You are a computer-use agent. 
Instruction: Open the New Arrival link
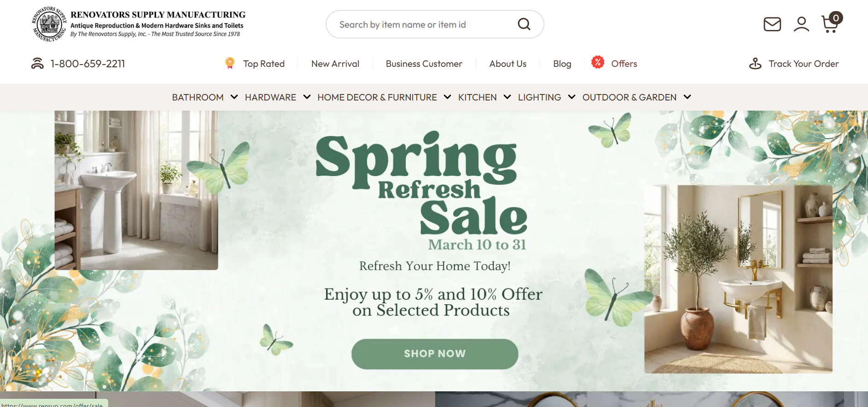coord(335,64)
